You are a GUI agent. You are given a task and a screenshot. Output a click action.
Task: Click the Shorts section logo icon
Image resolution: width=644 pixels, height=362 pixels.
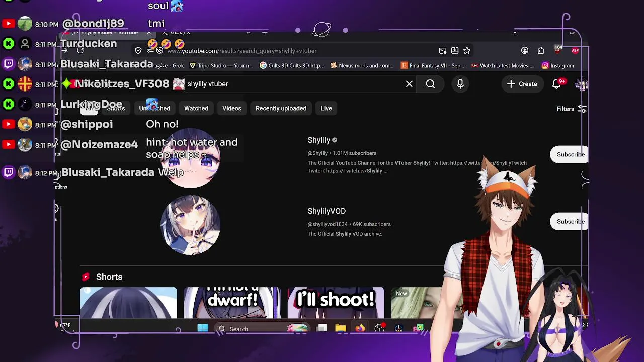click(86, 277)
